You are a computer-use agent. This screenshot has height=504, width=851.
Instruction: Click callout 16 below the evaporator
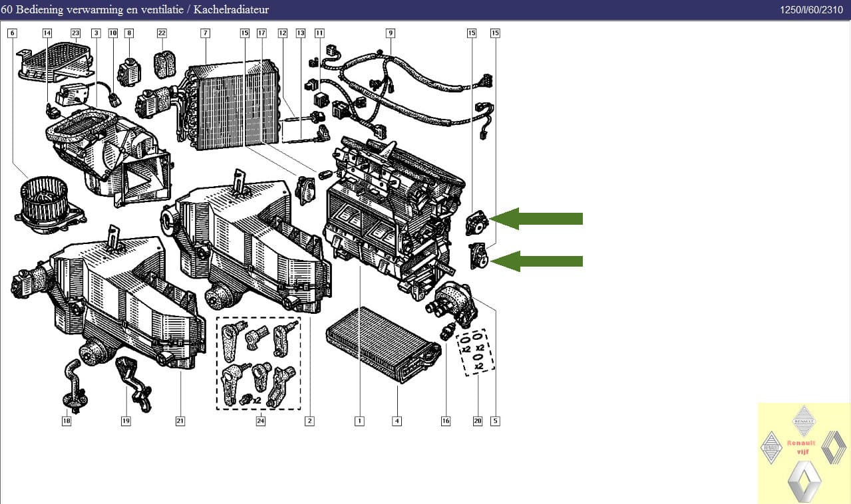pyautogui.click(x=444, y=420)
